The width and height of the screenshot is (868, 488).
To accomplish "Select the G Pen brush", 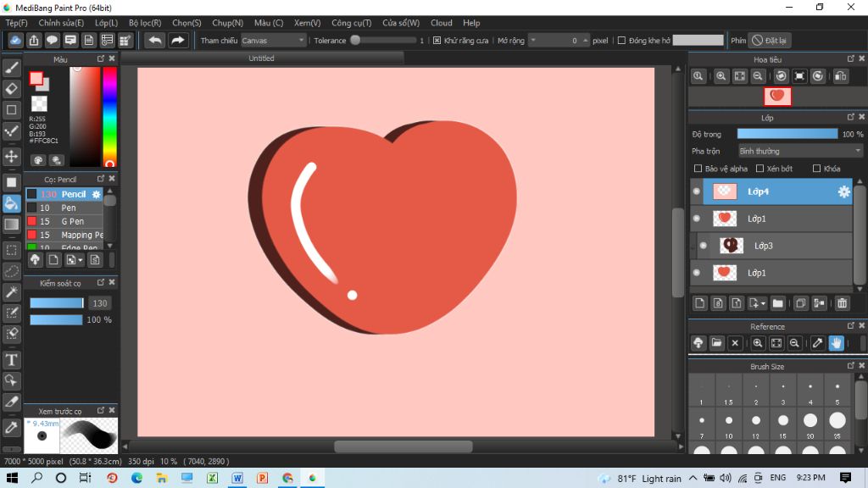I will (x=64, y=221).
